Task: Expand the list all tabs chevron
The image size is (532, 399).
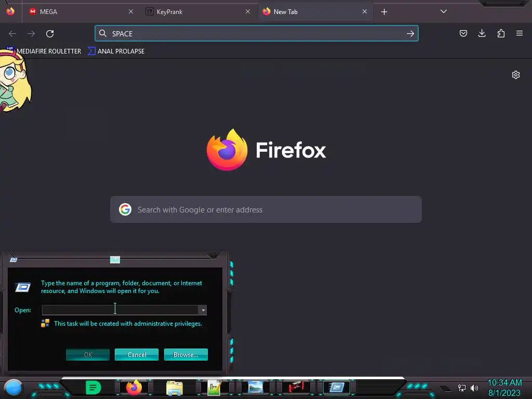Action: coord(444,11)
